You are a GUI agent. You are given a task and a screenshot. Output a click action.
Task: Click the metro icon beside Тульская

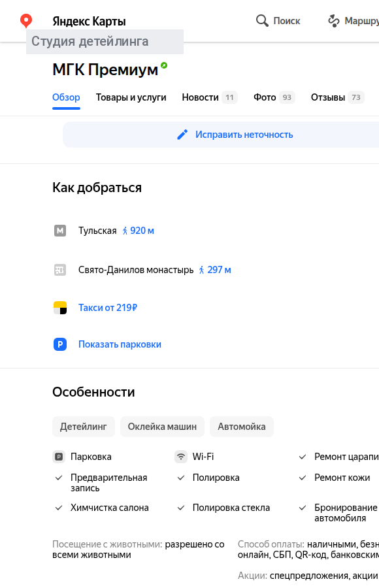point(60,231)
